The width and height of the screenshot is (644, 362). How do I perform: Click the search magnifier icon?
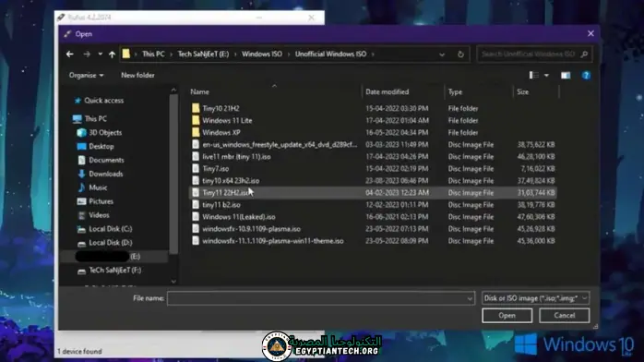(584, 54)
